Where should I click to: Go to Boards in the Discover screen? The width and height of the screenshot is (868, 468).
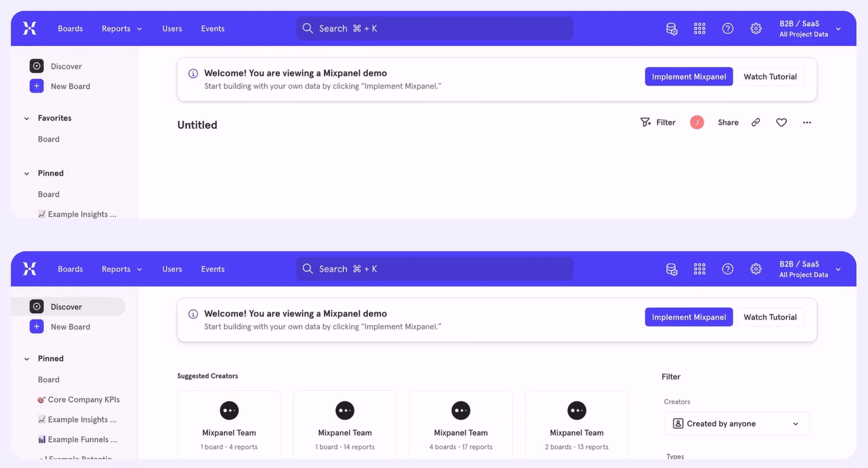tap(71, 269)
